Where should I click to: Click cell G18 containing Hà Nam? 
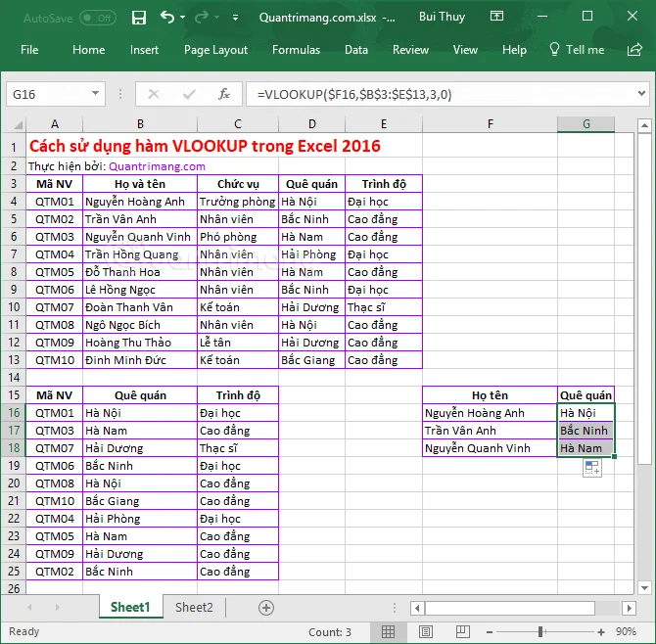[x=586, y=448]
